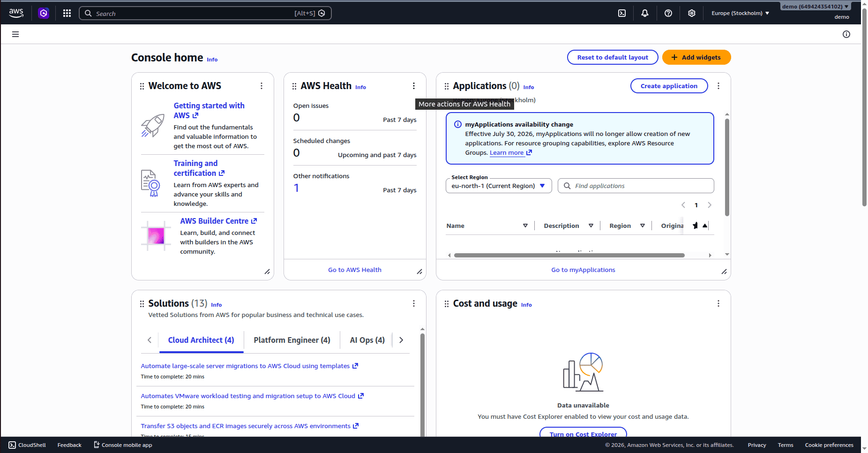
Task: Open the notifications bell
Action: tap(645, 13)
